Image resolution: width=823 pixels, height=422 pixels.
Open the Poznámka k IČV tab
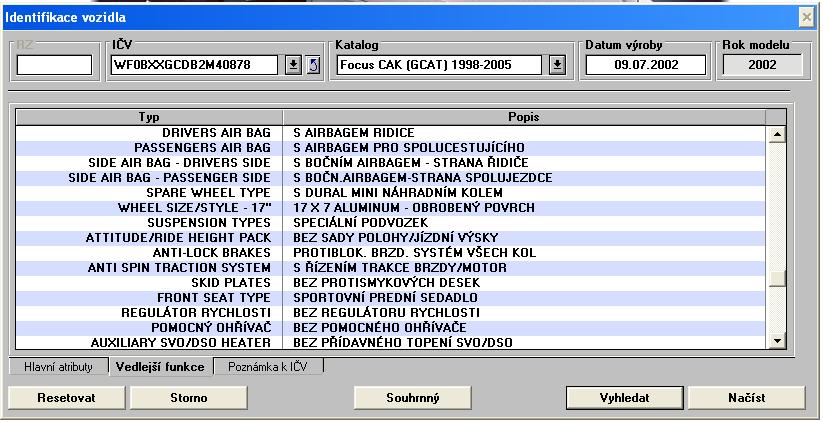[x=267, y=367]
